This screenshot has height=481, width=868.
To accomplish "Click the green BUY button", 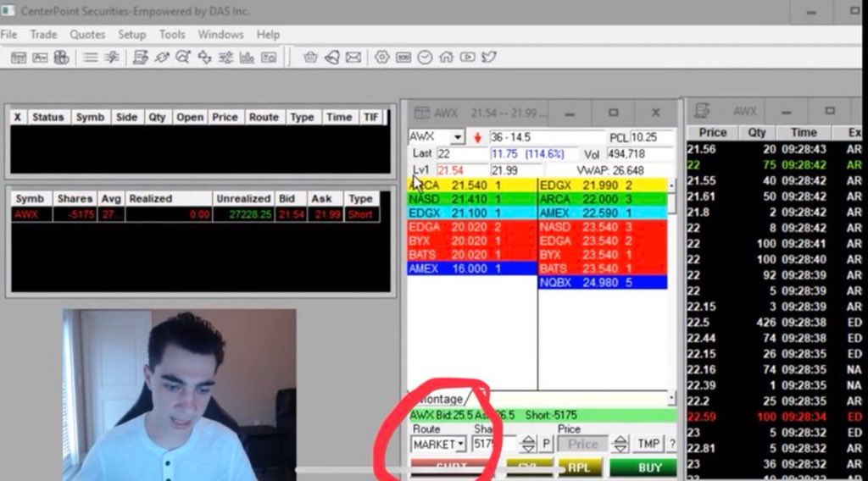I will coord(643,467).
